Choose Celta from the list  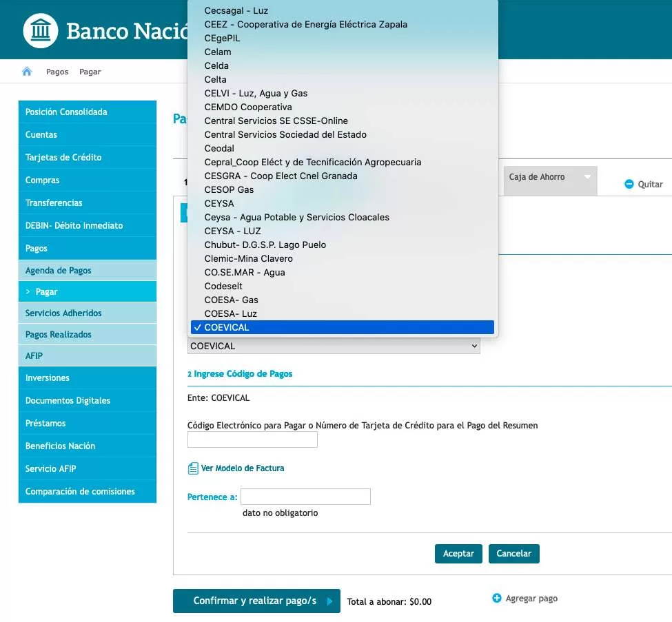[x=343, y=79]
